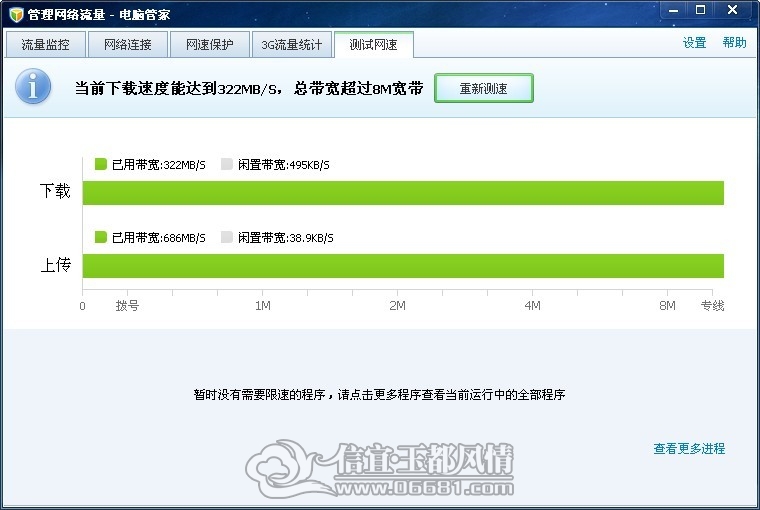The width and height of the screenshot is (760, 510).
Task: Click gray idle-bandwidth swatch for upload
Action: [x=226, y=237]
